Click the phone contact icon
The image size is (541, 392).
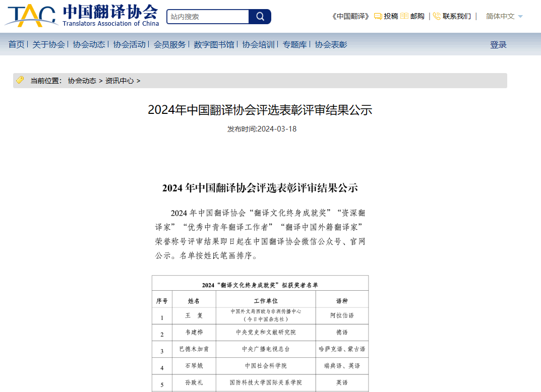coord(437,16)
